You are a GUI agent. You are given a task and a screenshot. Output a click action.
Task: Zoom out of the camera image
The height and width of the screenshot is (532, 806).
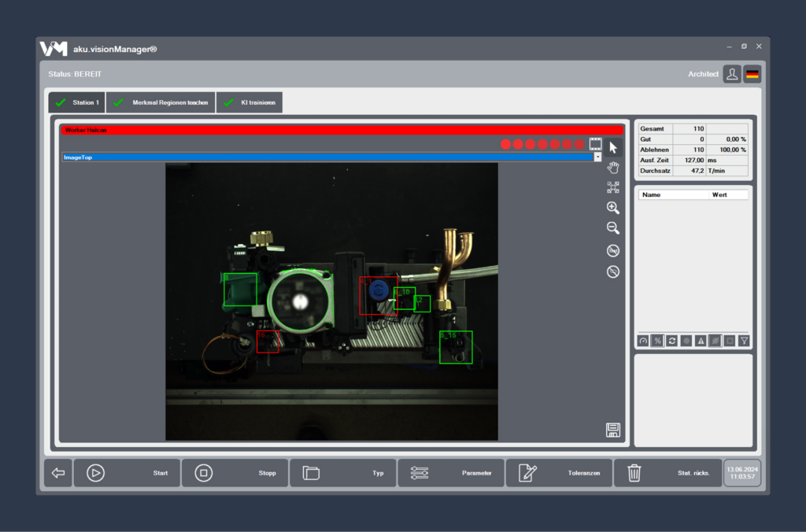click(x=613, y=228)
